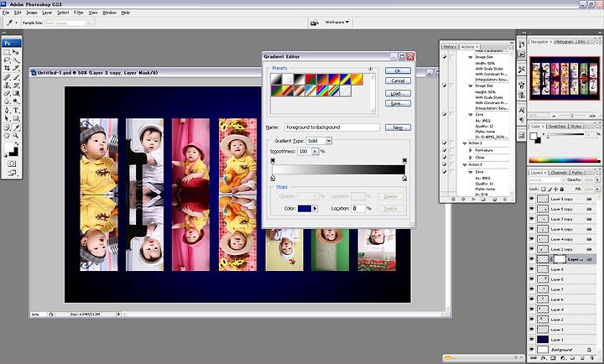The width and height of the screenshot is (604, 364).
Task: Click the left color stop on gradient bar
Action: point(273,178)
